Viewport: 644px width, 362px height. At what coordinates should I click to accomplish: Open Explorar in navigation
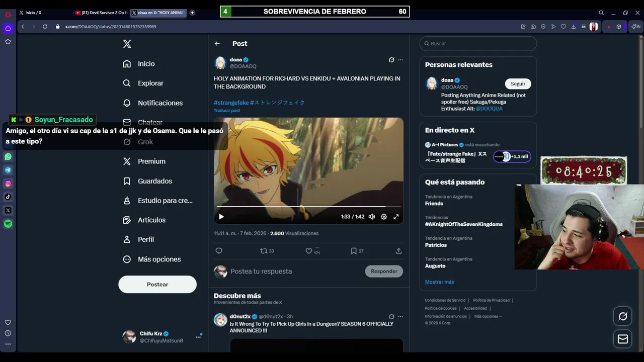[143, 83]
